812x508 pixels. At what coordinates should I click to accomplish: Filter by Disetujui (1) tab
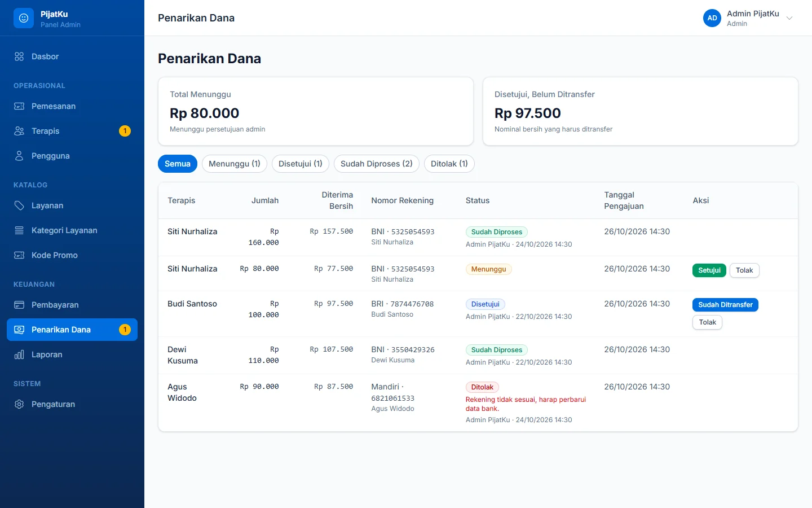coord(301,164)
